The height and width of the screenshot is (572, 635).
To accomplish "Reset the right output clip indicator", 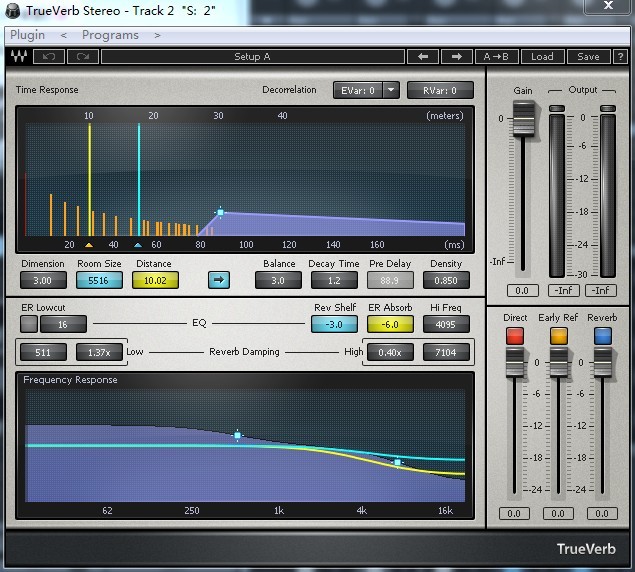I will pos(608,108).
